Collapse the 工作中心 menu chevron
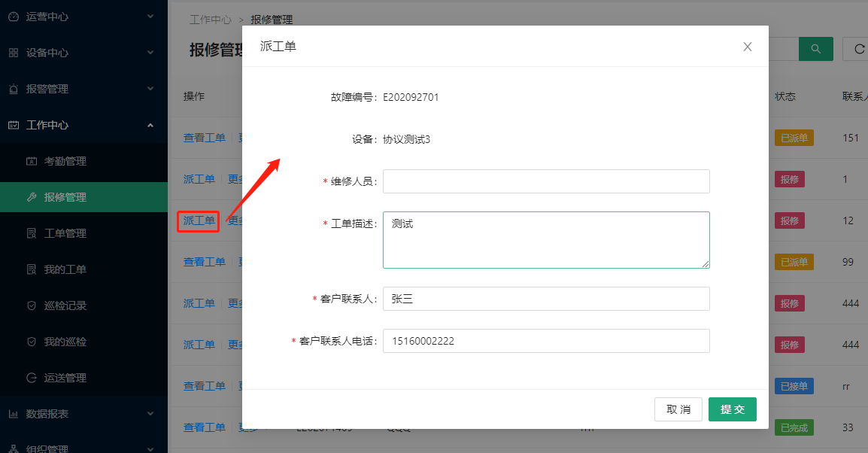Screen dimensions: 868x453 150,125
